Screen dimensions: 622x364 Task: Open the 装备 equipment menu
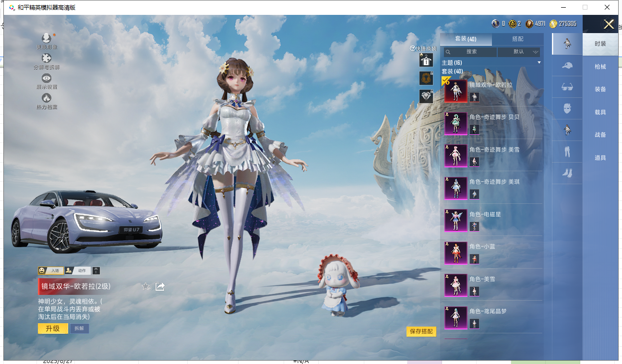(600, 89)
